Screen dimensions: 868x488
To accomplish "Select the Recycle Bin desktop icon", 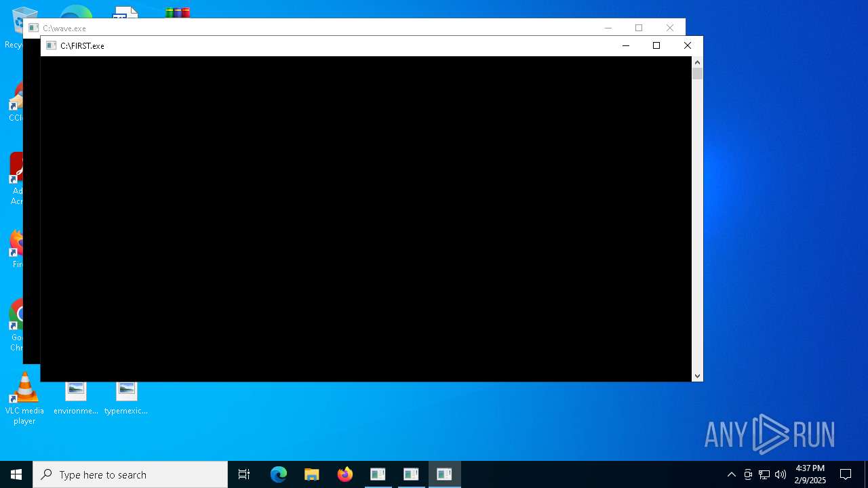I will click(14, 28).
